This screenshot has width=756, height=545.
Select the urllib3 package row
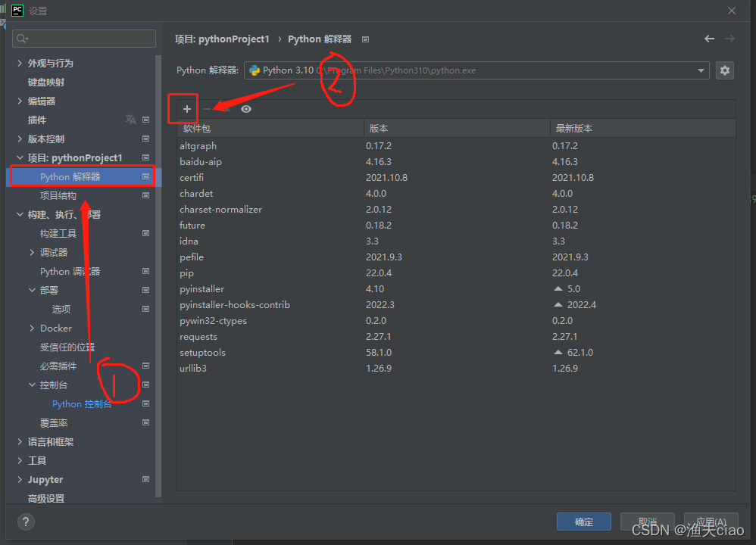[456, 368]
